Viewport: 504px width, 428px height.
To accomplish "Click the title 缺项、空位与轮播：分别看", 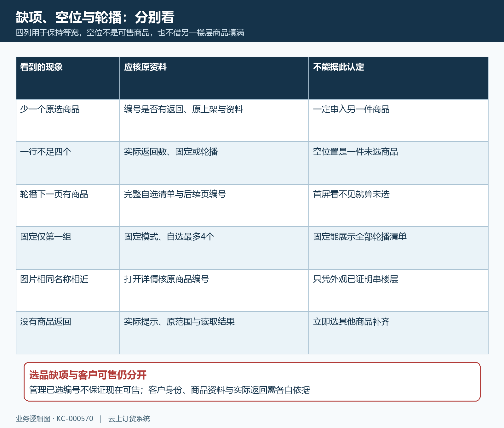I will [x=95, y=17].
